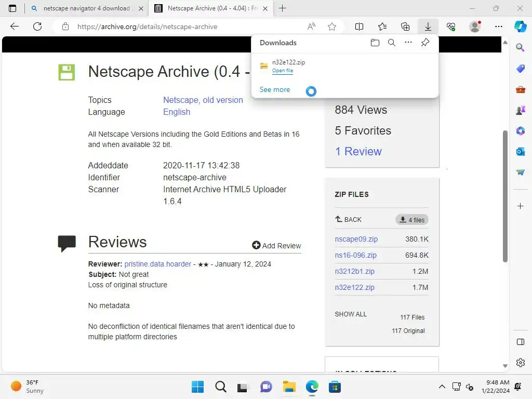Open Browser essentials heart icon
Image resolution: width=532 pixels, height=399 pixels.
[451, 26]
